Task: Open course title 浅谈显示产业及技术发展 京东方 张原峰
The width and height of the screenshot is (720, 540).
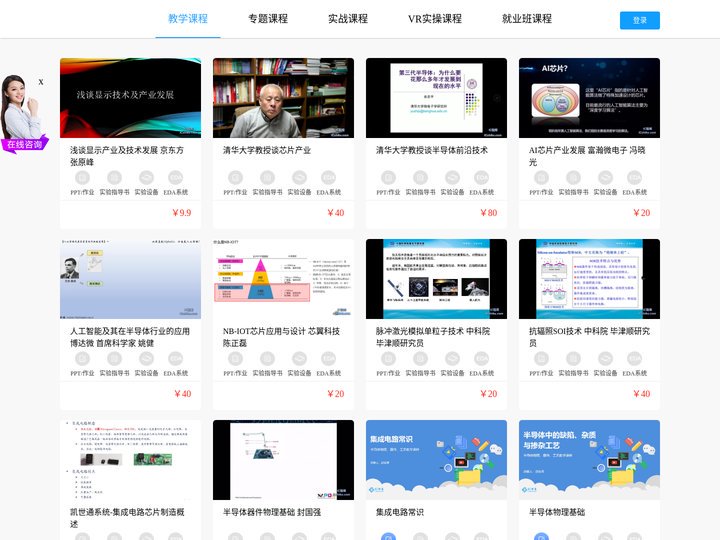Action: [127, 156]
